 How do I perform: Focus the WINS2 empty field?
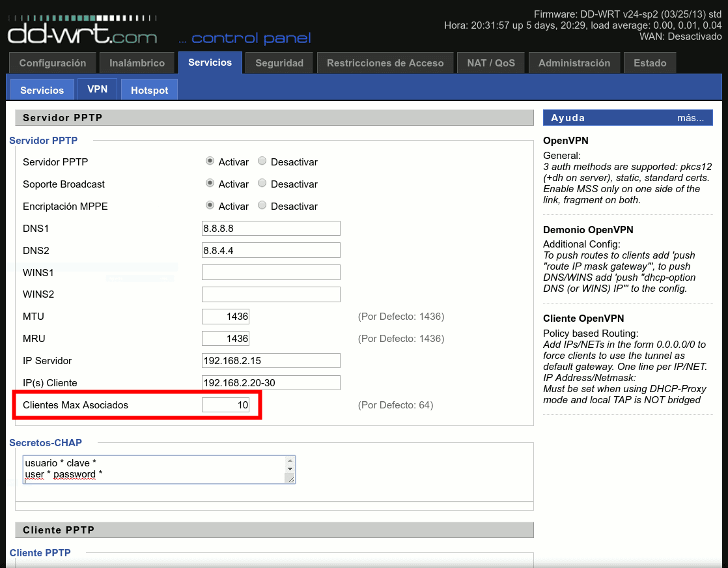click(271, 294)
